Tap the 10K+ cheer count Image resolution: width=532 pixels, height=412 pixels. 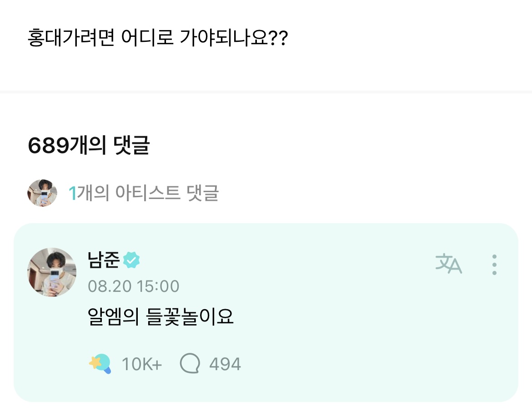coord(141,364)
